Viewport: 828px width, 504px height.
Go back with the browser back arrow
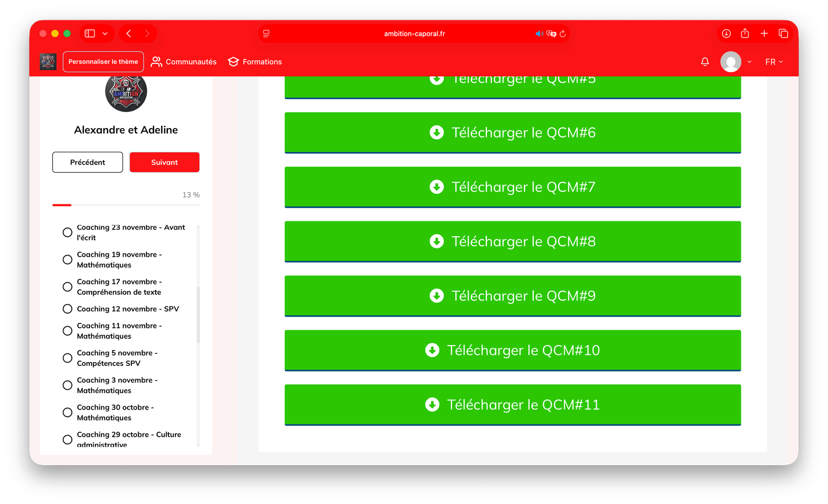pyautogui.click(x=129, y=34)
